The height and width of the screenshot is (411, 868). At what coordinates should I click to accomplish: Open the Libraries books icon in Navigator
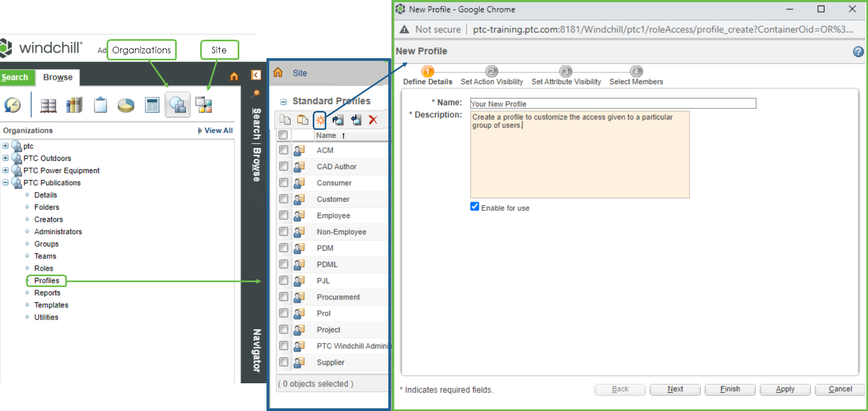click(74, 104)
